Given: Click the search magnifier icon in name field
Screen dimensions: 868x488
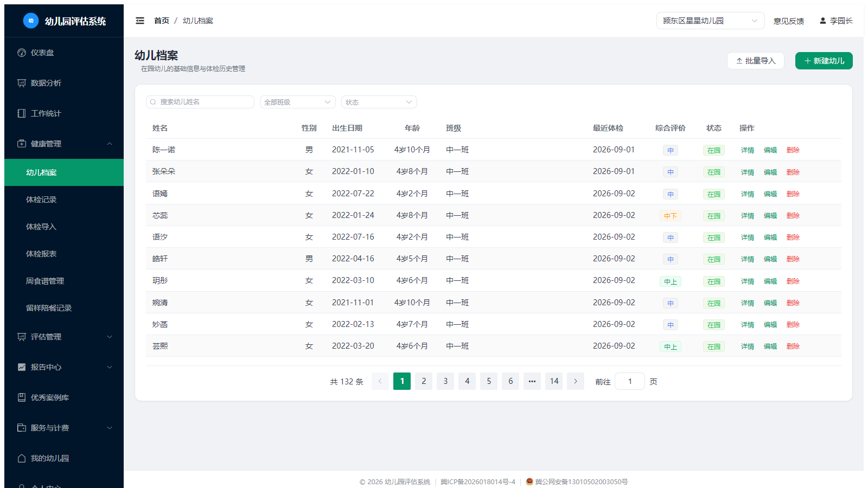Looking at the screenshot, I should [x=153, y=102].
